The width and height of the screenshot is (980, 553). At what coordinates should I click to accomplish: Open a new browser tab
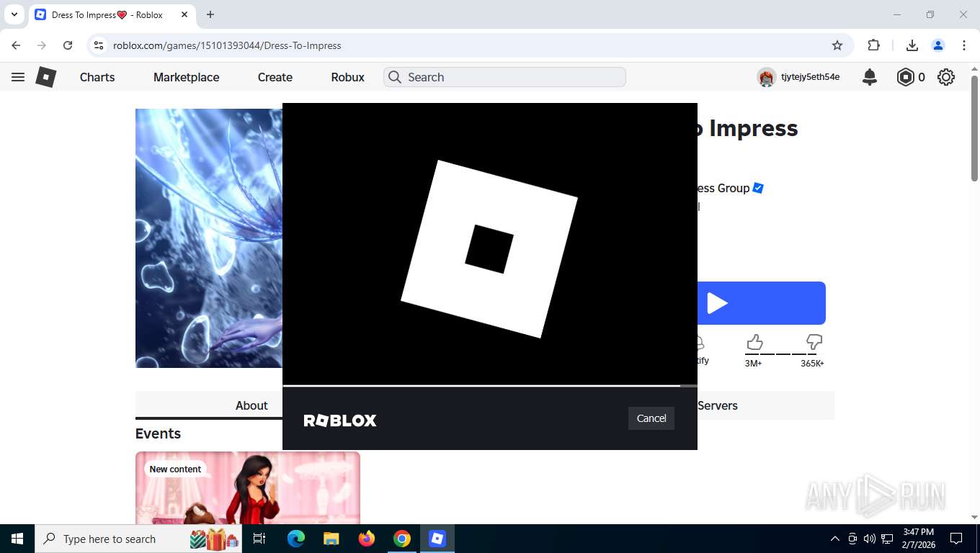click(210, 14)
